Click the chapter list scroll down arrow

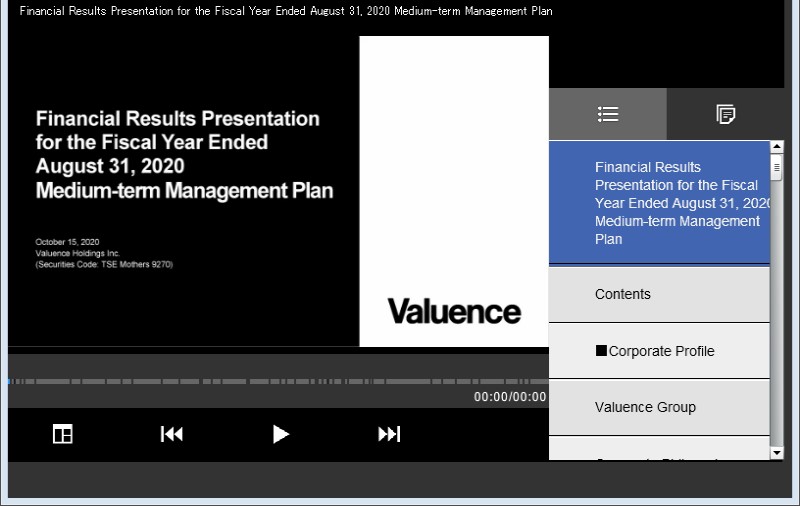777,452
